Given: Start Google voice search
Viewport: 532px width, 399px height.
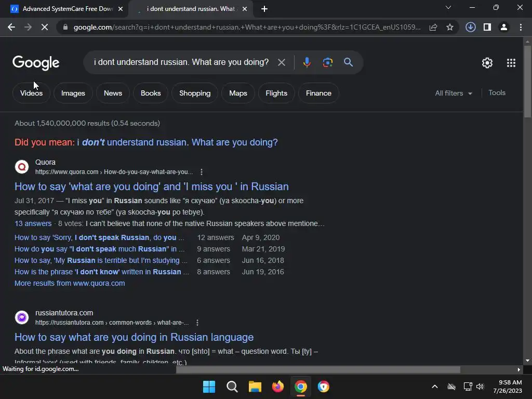Looking at the screenshot, I should point(307,62).
